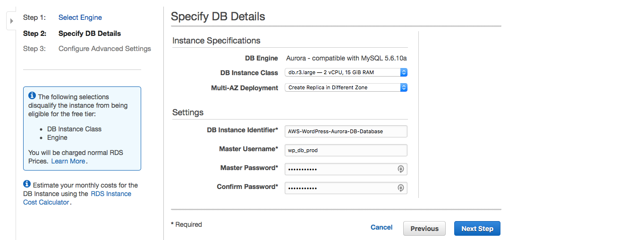Select Configure Advanced Settings step
Image resolution: width=644 pixels, height=240 pixels.
pyautogui.click(x=105, y=49)
